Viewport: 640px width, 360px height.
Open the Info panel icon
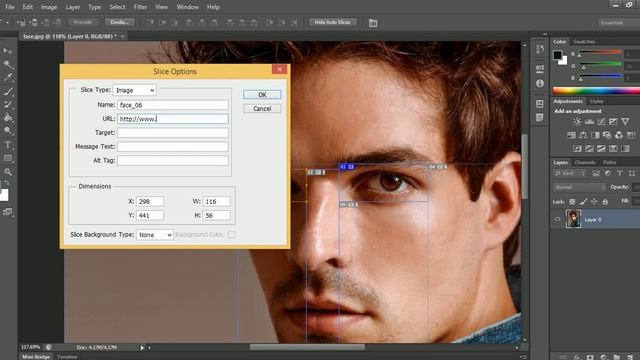tap(540, 83)
